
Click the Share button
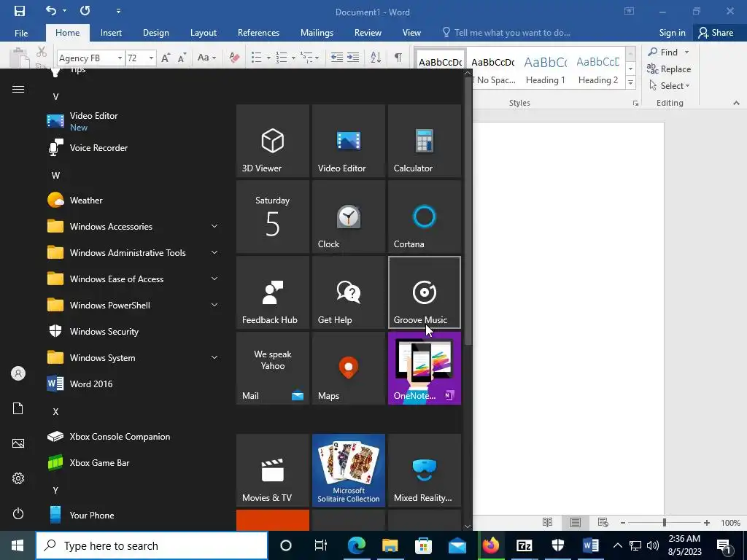pos(716,33)
